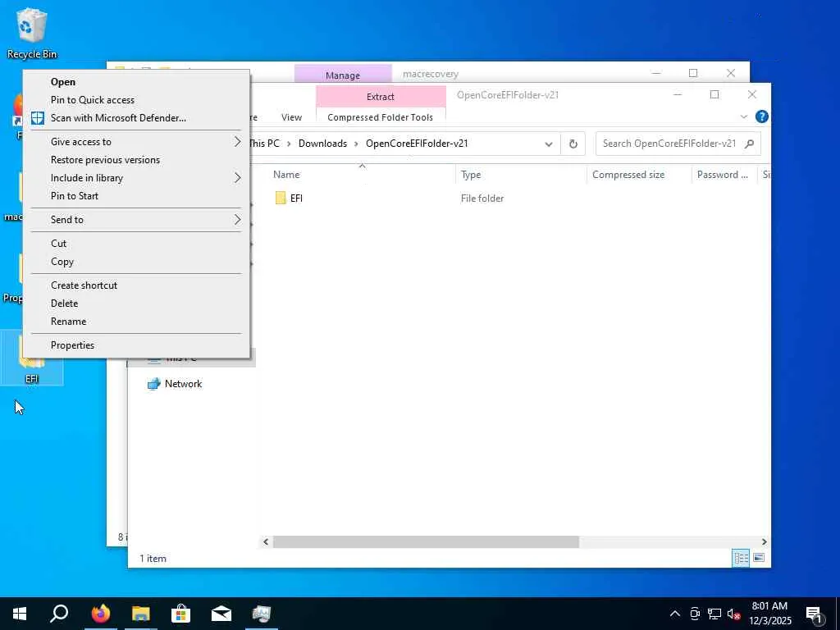This screenshot has width=840, height=630.
Task: Expand the chevron after Downloads in breadcrumb
Action: (356, 144)
